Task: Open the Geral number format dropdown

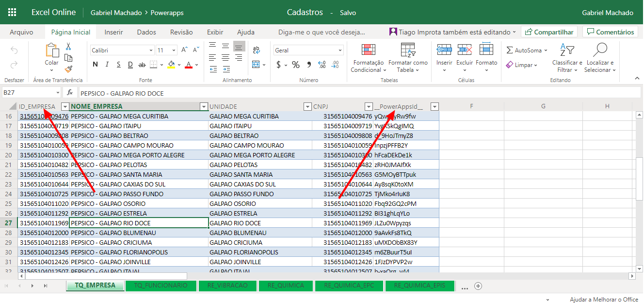Action: (x=340, y=50)
